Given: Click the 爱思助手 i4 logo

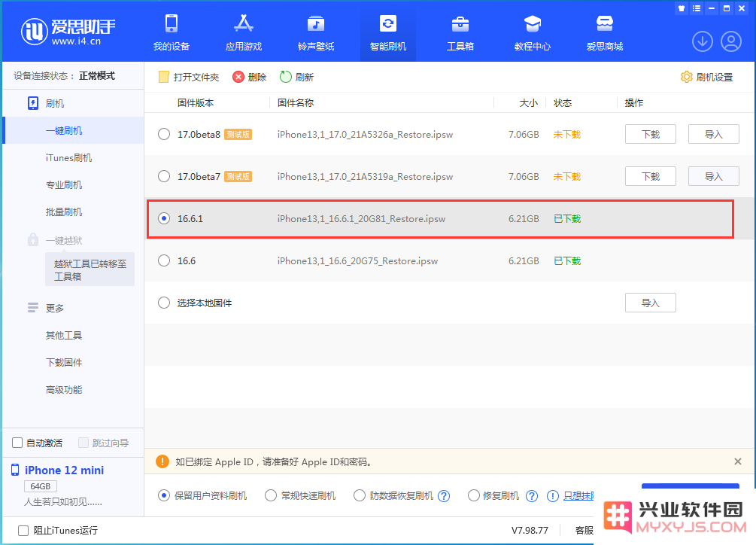Looking at the screenshot, I should (x=68, y=32).
